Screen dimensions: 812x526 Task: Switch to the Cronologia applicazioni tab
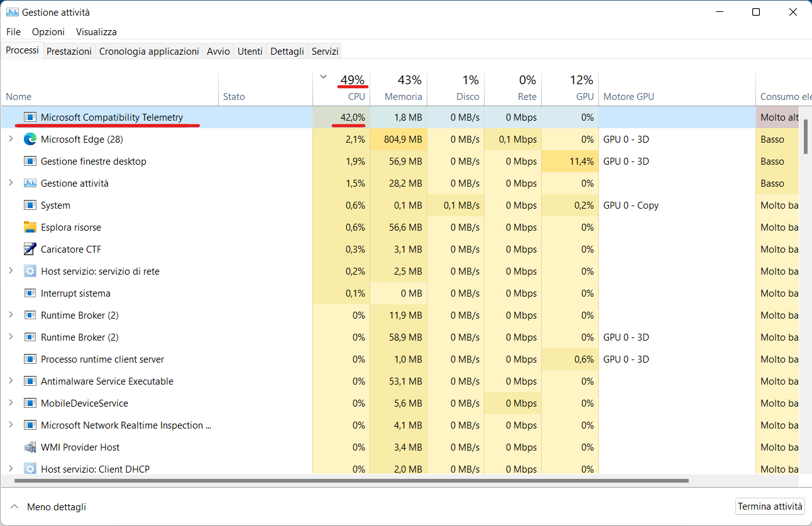[149, 52]
